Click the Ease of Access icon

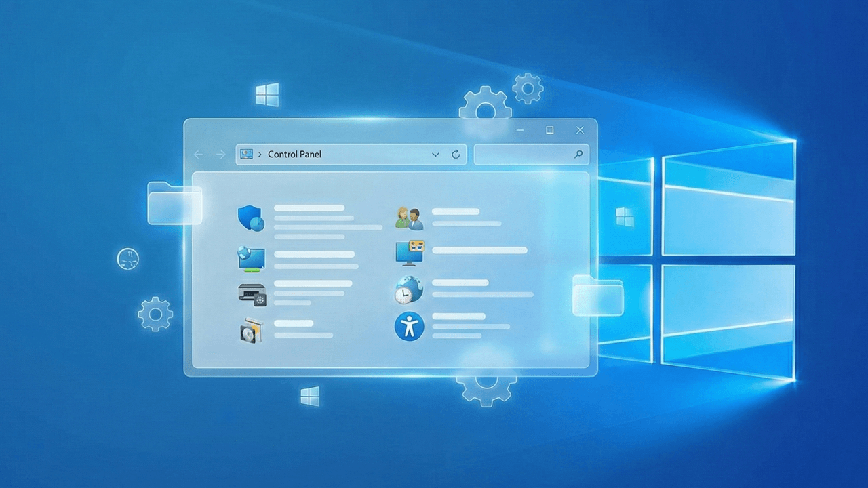pos(408,327)
